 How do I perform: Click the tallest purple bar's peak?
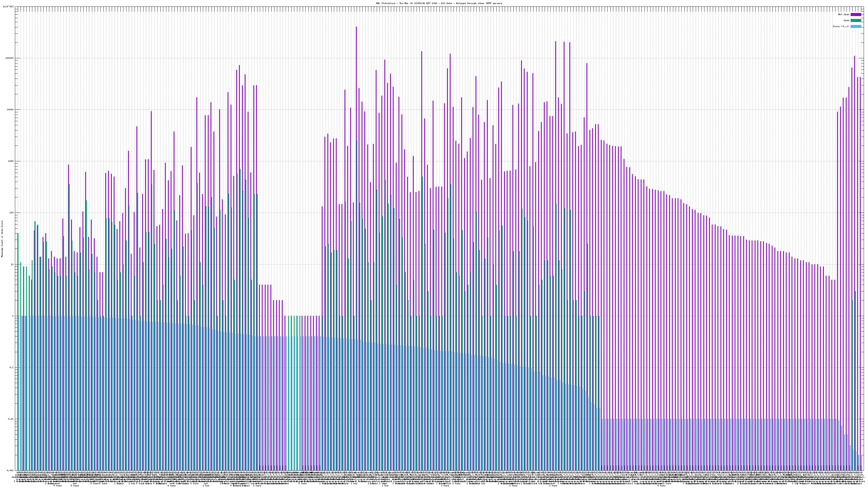coord(356,27)
